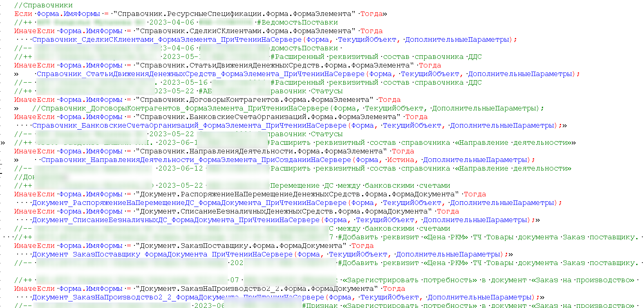The width and height of the screenshot is (644, 308).
Task: Click the //Справочники comment line
Action: [43, 5]
